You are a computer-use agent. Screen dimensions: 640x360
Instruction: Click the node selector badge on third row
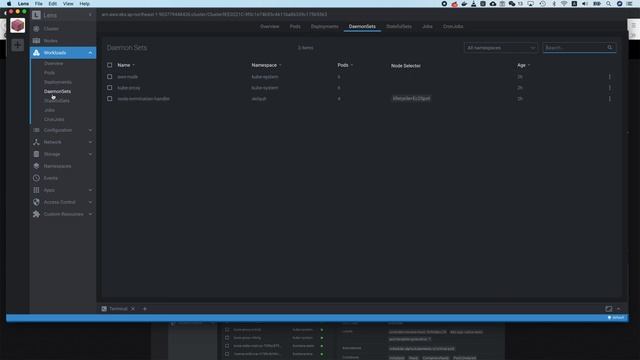411,98
